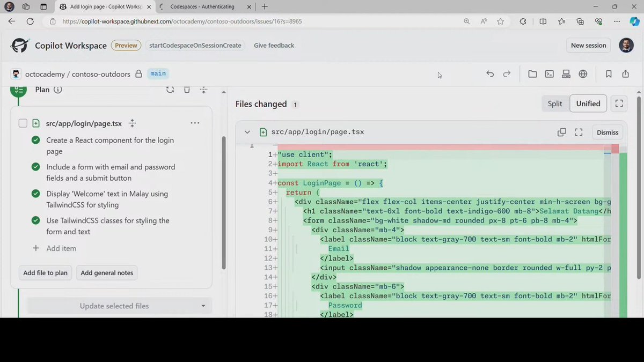Viewport: 644px width, 362px height.
Task: Open the file browser folder icon
Action: [532, 74]
